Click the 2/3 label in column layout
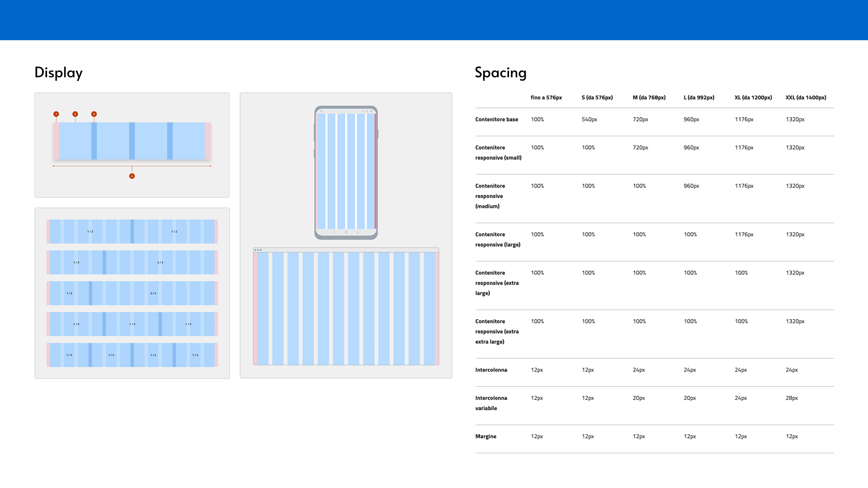 (160, 263)
